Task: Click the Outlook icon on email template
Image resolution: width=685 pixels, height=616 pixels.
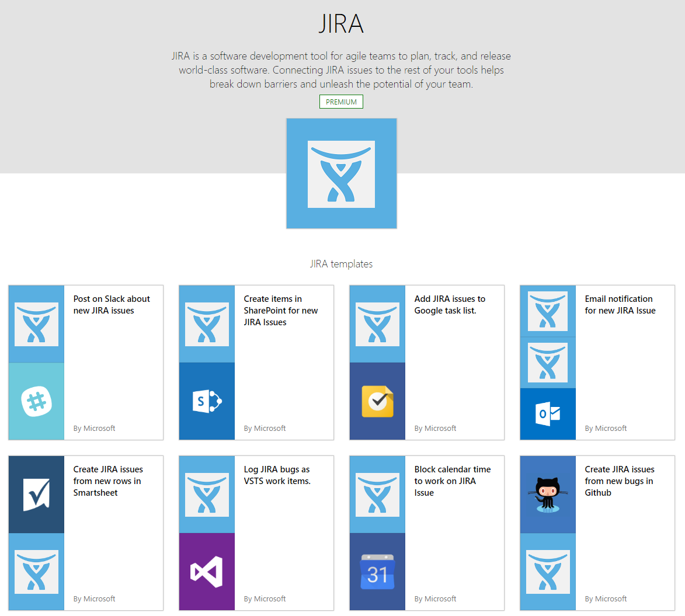Action: (548, 414)
